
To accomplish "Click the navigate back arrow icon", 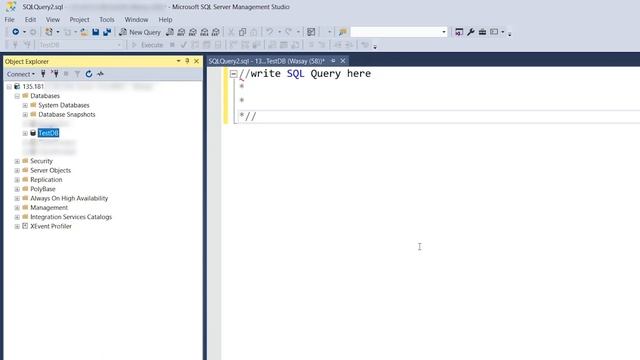I will coord(16,32).
